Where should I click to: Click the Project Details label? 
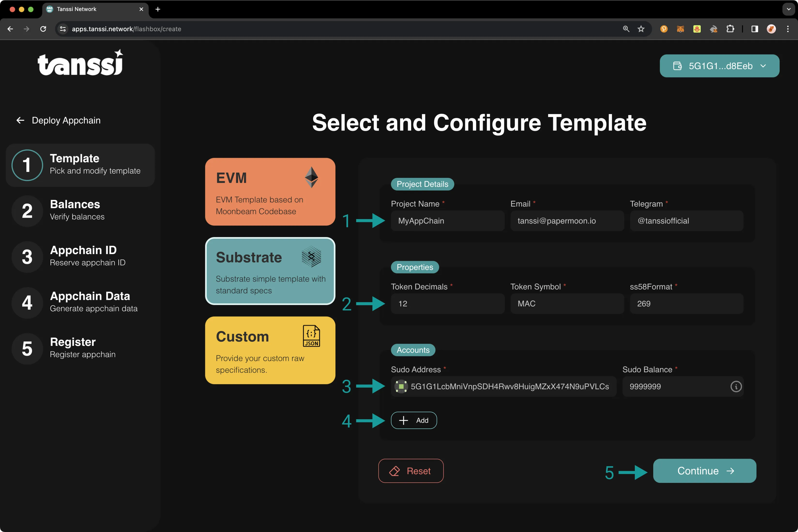(422, 184)
